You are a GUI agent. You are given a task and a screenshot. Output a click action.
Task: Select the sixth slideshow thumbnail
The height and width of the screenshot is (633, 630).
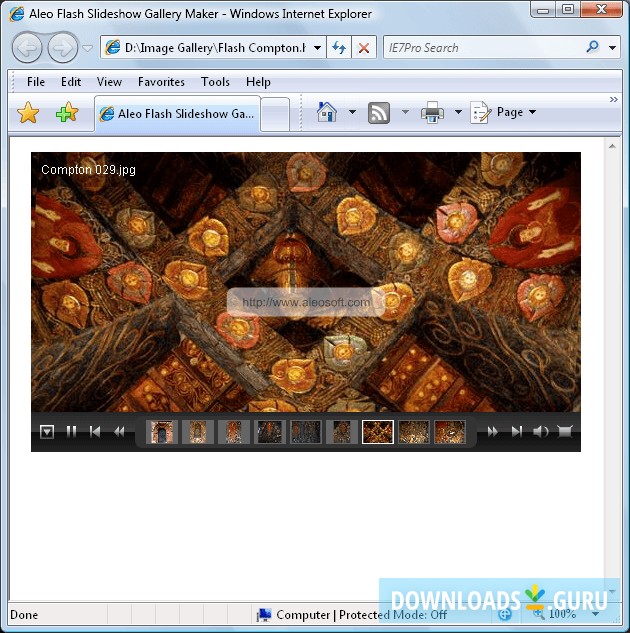342,432
